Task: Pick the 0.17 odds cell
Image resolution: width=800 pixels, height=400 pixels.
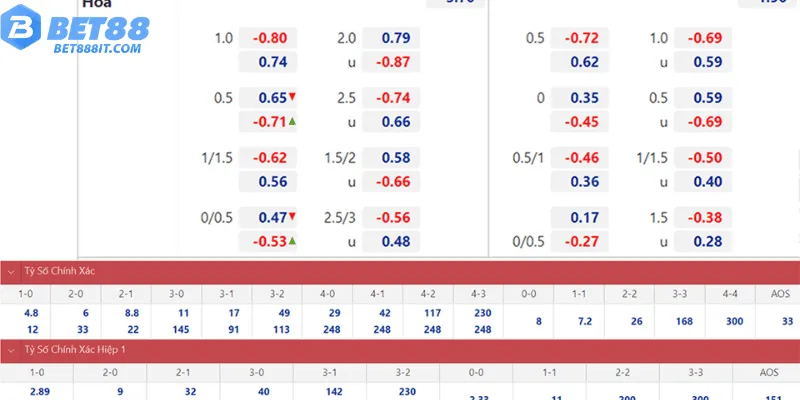Action: (x=580, y=217)
